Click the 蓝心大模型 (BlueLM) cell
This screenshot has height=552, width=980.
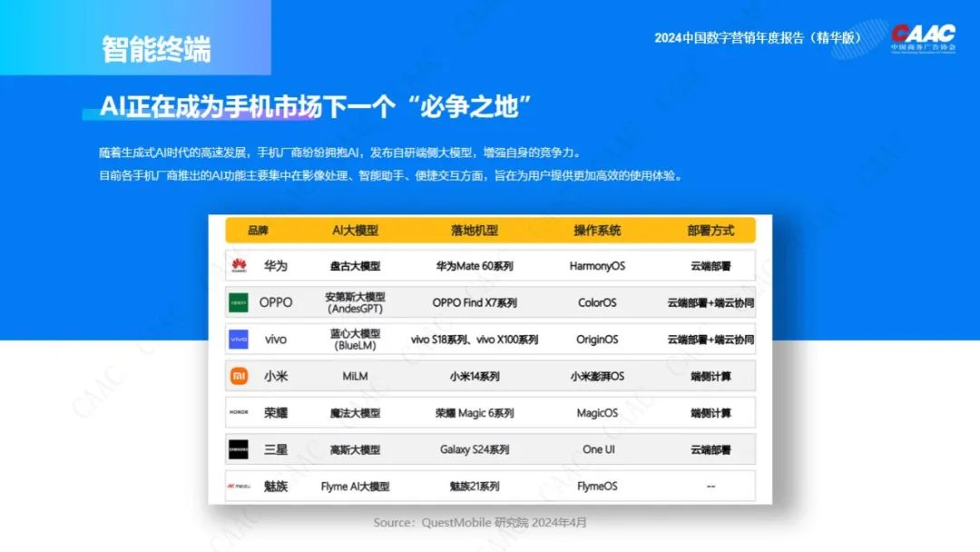(355, 340)
